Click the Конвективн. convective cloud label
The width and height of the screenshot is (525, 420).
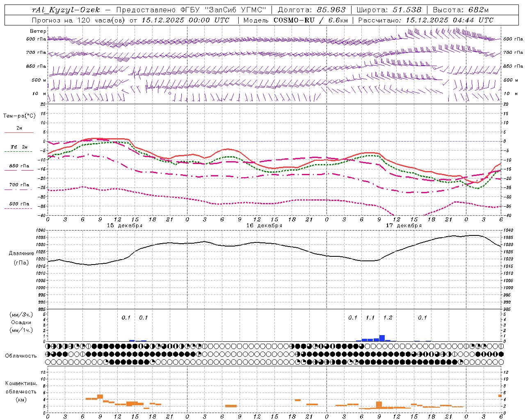click(x=21, y=383)
